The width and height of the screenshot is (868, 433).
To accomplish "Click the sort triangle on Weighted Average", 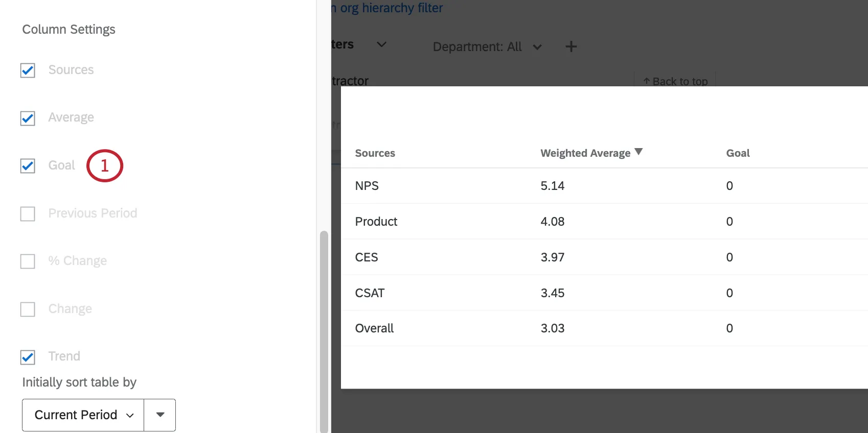I will pyautogui.click(x=638, y=151).
